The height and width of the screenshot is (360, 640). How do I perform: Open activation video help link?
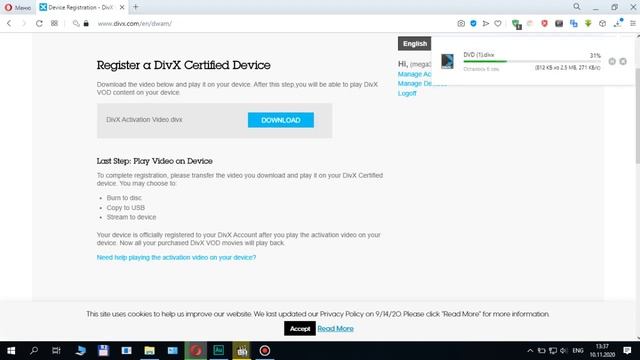(x=176, y=258)
